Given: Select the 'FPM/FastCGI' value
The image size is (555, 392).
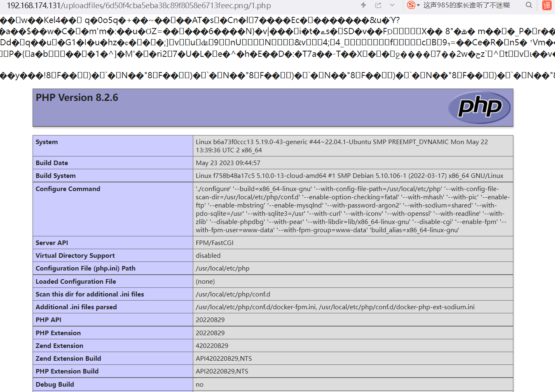Looking at the screenshot, I should [215, 243].
